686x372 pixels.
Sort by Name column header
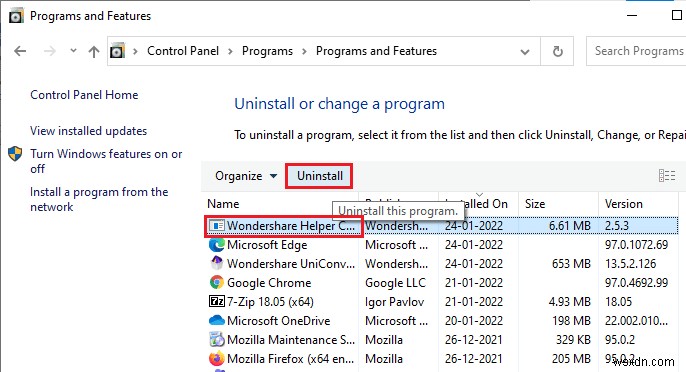point(223,204)
